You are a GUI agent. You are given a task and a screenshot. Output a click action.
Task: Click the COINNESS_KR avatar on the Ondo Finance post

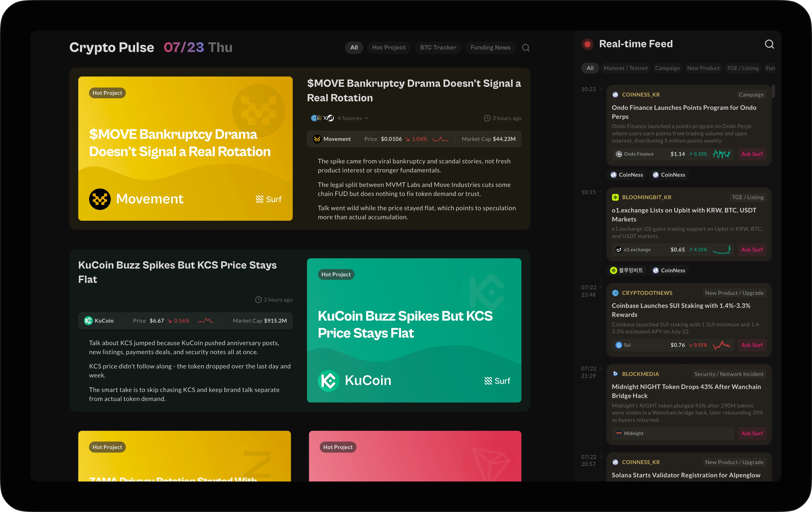pos(615,95)
